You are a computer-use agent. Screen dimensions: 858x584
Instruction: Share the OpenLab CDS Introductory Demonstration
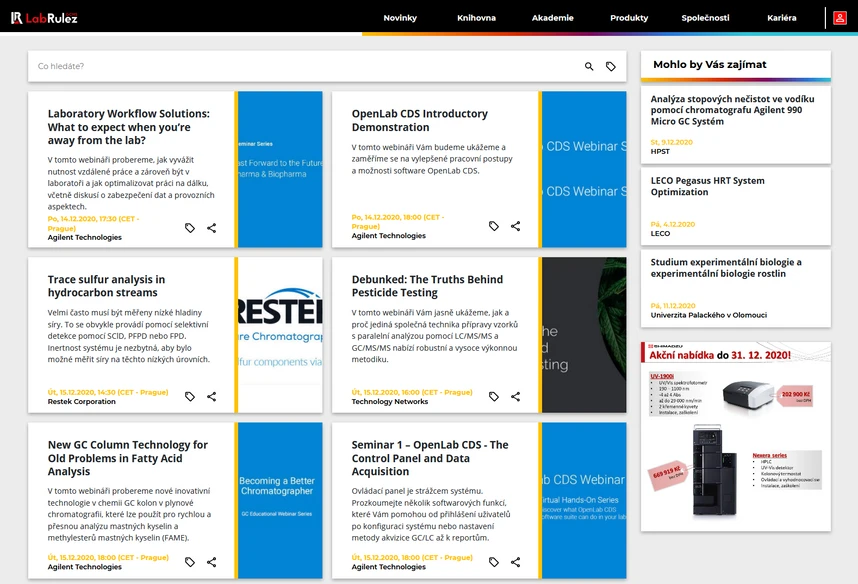515,226
